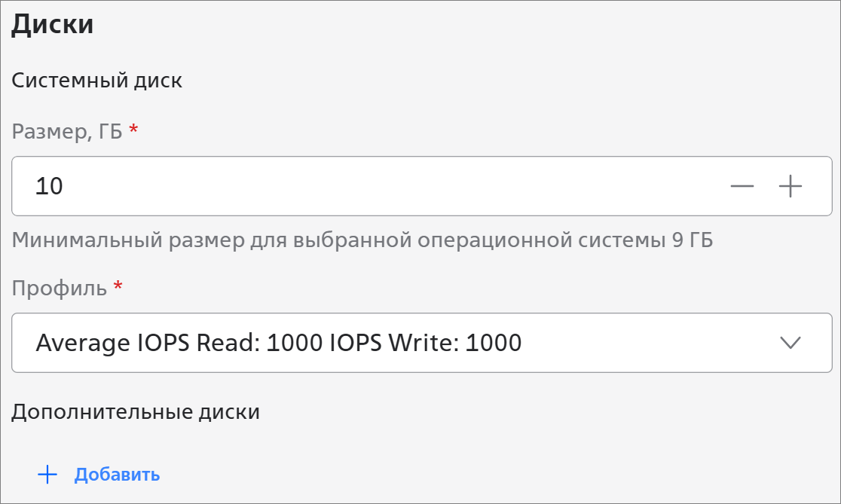Focus the Размер, ГБ input field
841x504 pixels.
point(377,186)
